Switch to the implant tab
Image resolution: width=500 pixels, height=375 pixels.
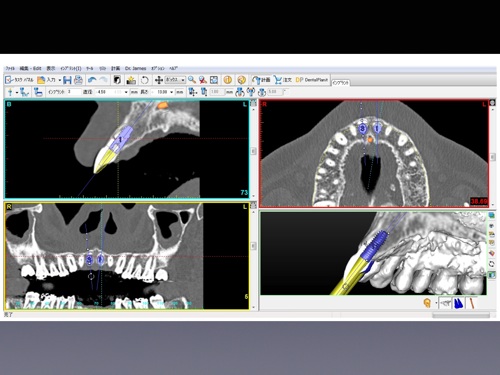[x=341, y=83]
